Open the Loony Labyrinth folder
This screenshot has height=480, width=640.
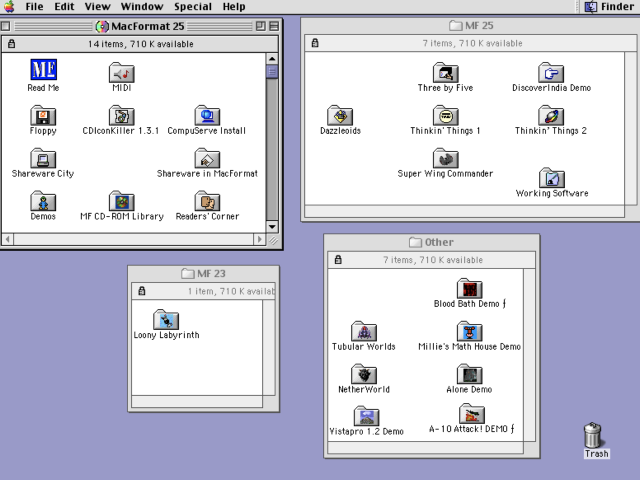pos(166,320)
